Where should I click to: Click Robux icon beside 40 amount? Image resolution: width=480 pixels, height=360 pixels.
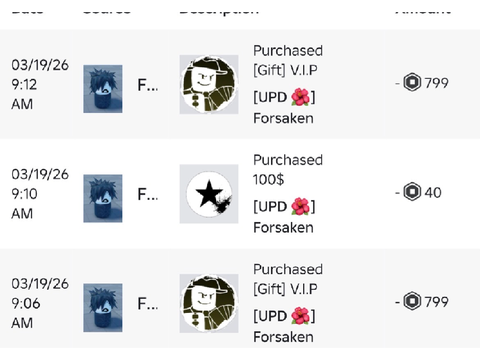(x=412, y=192)
